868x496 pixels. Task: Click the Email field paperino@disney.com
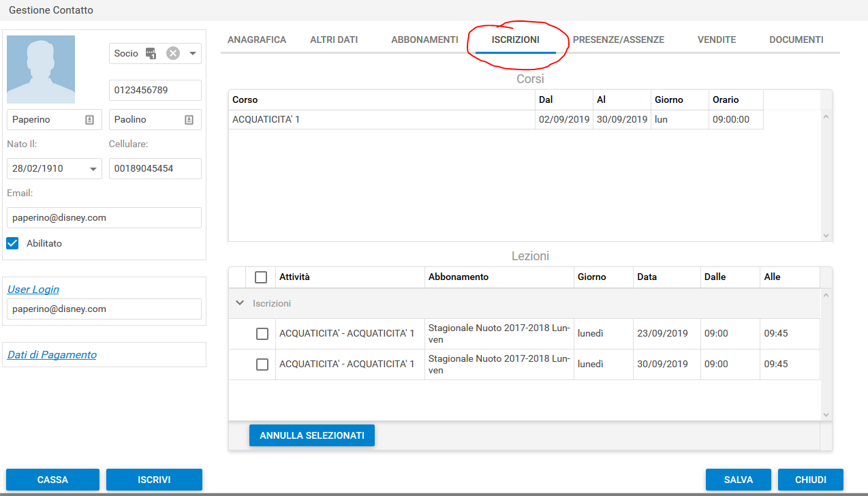(x=104, y=217)
